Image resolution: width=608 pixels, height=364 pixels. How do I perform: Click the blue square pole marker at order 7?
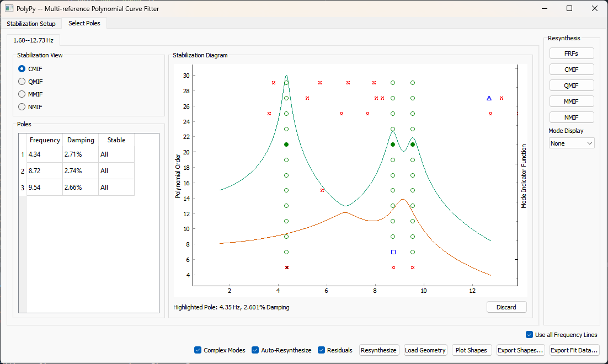click(393, 252)
